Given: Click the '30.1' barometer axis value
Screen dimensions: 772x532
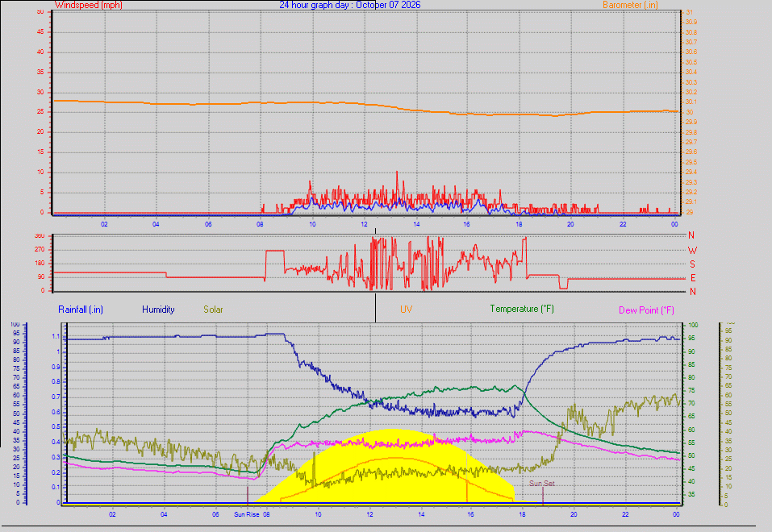Looking at the screenshot, I should [691, 102].
